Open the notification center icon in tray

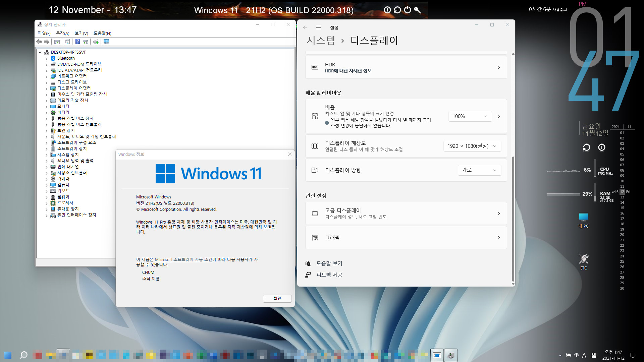pyautogui.click(x=633, y=355)
